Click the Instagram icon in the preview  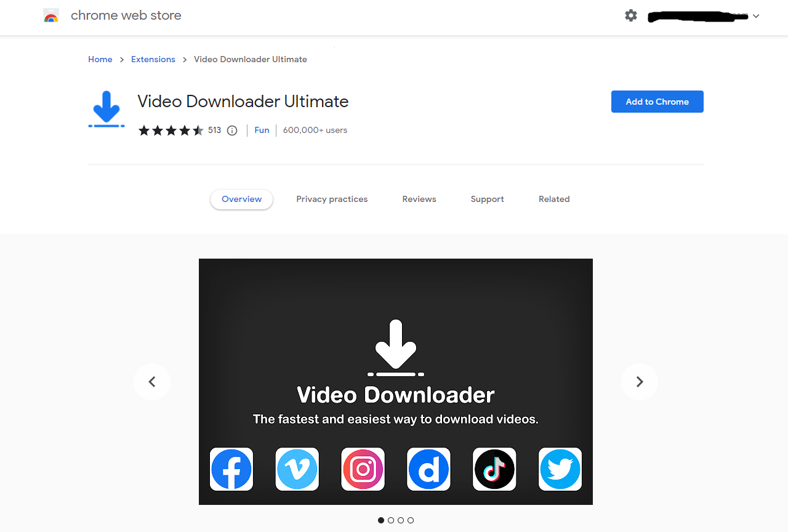(363, 469)
